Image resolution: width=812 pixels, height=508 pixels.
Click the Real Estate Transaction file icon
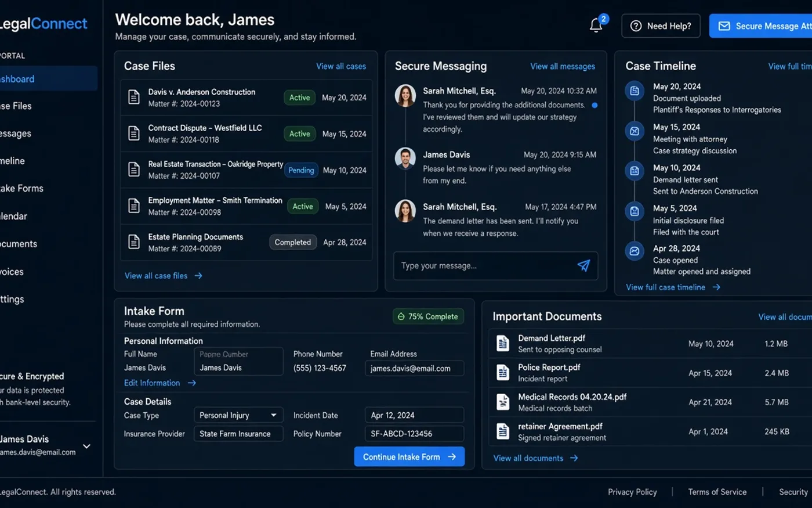(x=134, y=170)
